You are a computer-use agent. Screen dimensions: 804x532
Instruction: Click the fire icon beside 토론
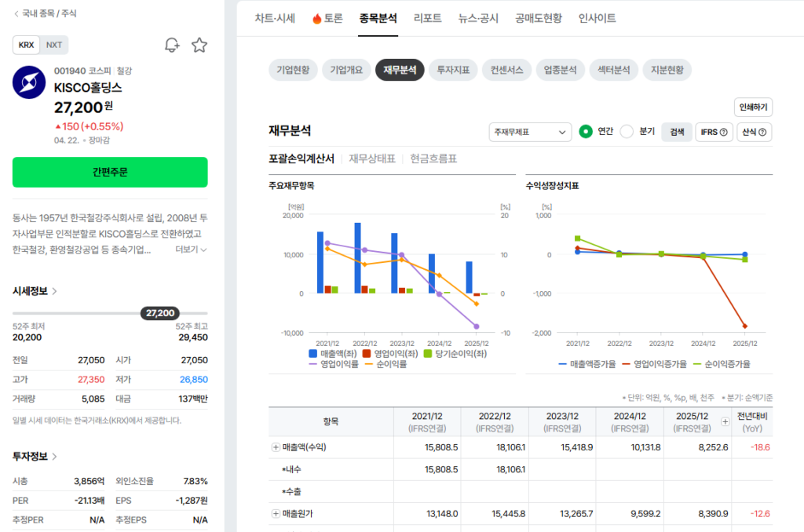coord(317,19)
